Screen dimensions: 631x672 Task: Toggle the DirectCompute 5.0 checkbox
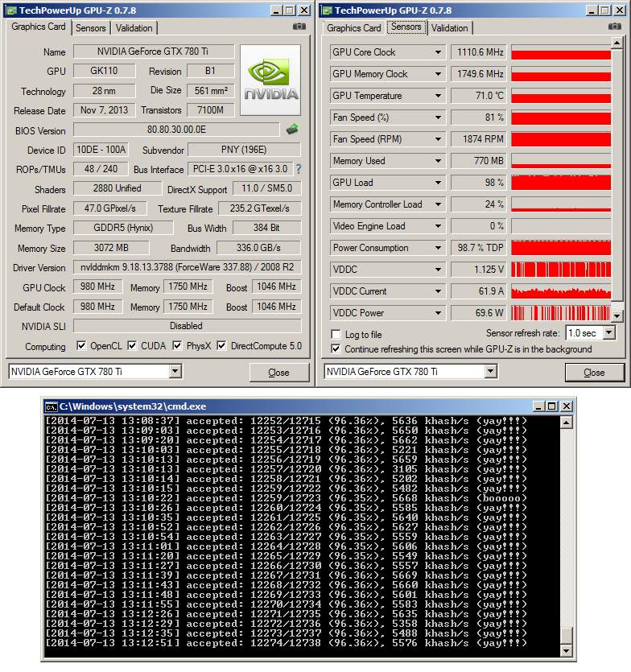pyautogui.click(x=221, y=345)
